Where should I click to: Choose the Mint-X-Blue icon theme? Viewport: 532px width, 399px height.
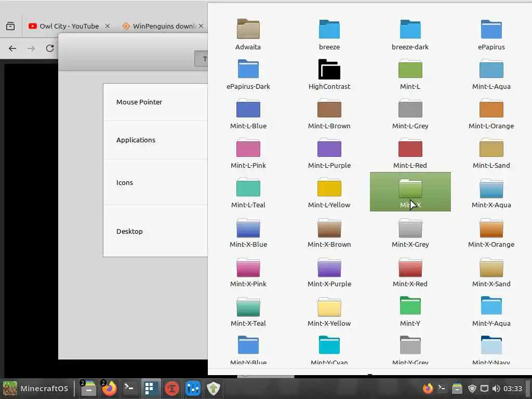tap(248, 231)
